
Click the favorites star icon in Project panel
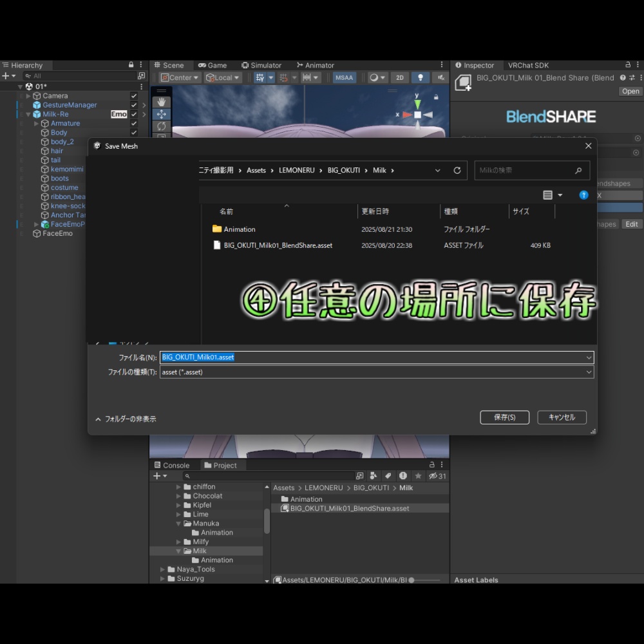click(418, 476)
